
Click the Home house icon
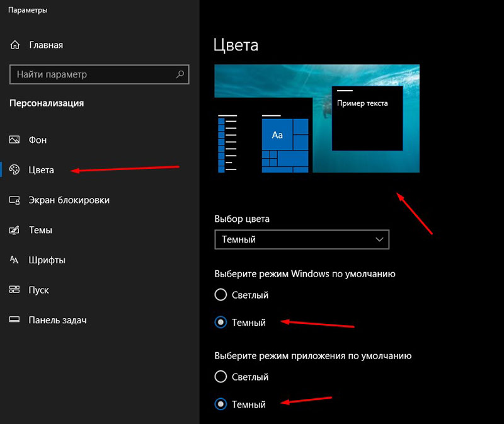pos(14,45)
